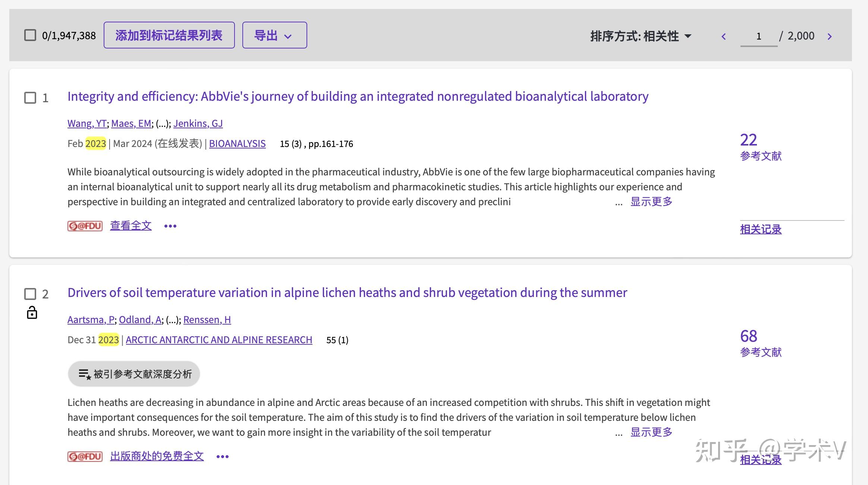
Task: Open more options ellipsis for AbbVie article
Action: pos(170,226)
